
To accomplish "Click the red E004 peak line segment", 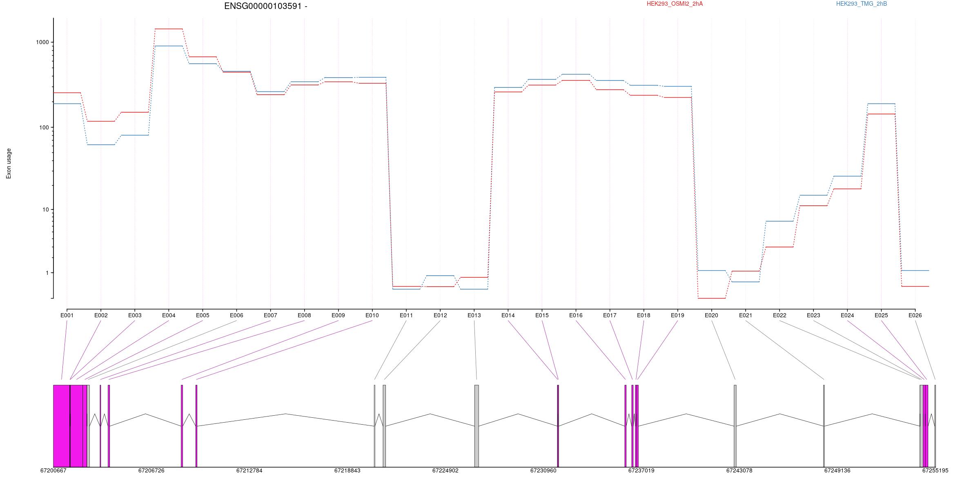I will 169,29.
